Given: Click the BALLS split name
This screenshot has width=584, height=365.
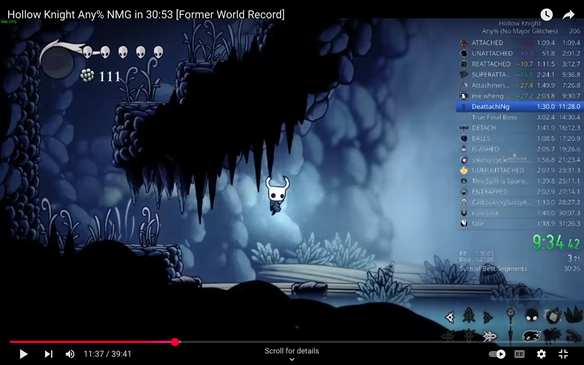Looking at the screenshot, I should (481, 139).
